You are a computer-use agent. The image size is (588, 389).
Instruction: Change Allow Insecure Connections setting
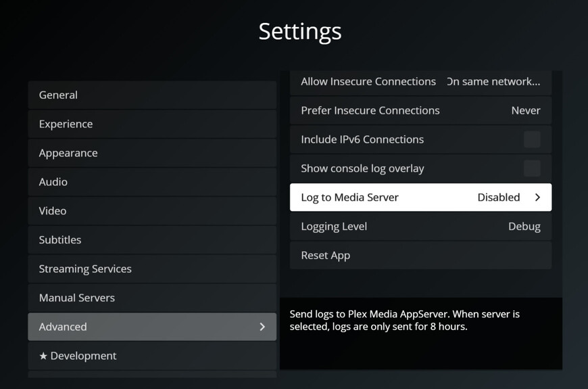click(x=420, y=82)
